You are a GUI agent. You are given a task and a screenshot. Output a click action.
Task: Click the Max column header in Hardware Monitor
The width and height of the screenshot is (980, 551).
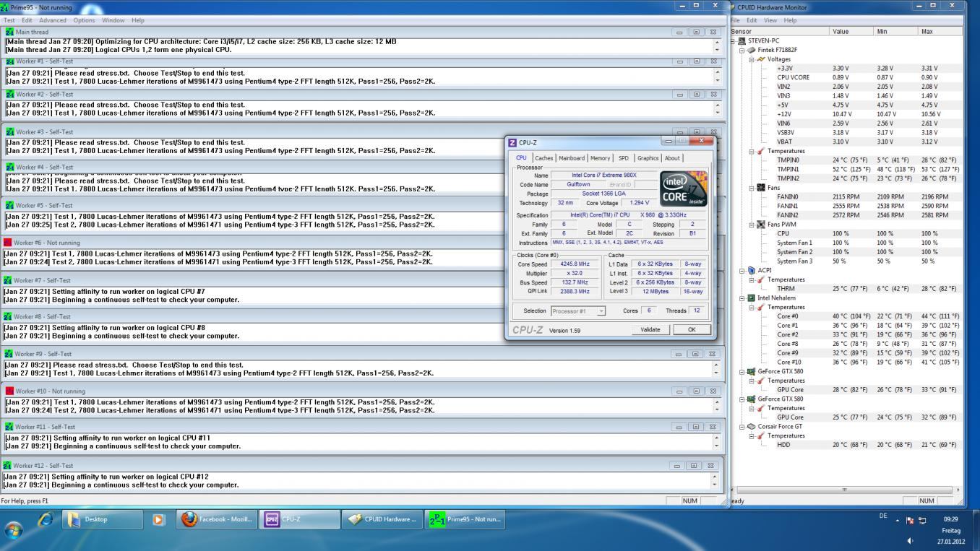point(940,31)
